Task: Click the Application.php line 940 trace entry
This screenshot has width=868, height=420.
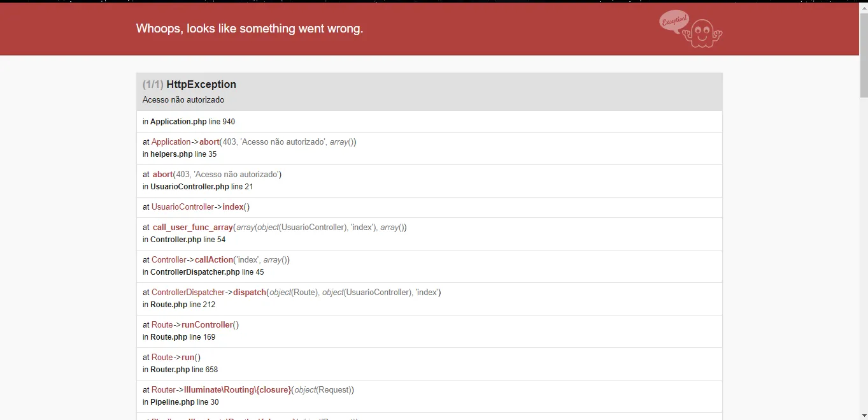Action: click(x=189, y=122)
